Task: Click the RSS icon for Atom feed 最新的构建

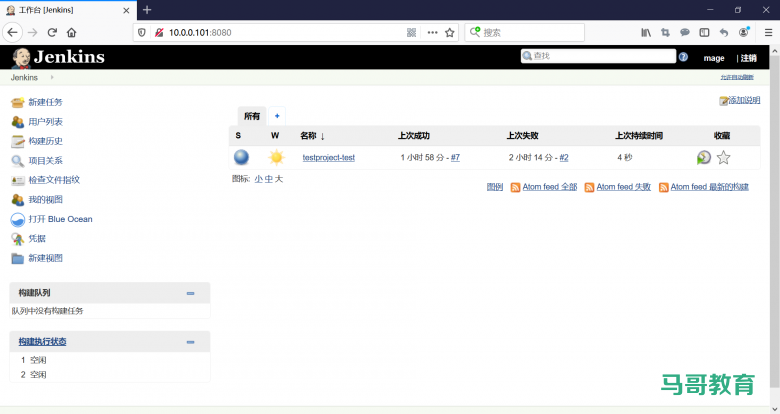Action: 664,187
